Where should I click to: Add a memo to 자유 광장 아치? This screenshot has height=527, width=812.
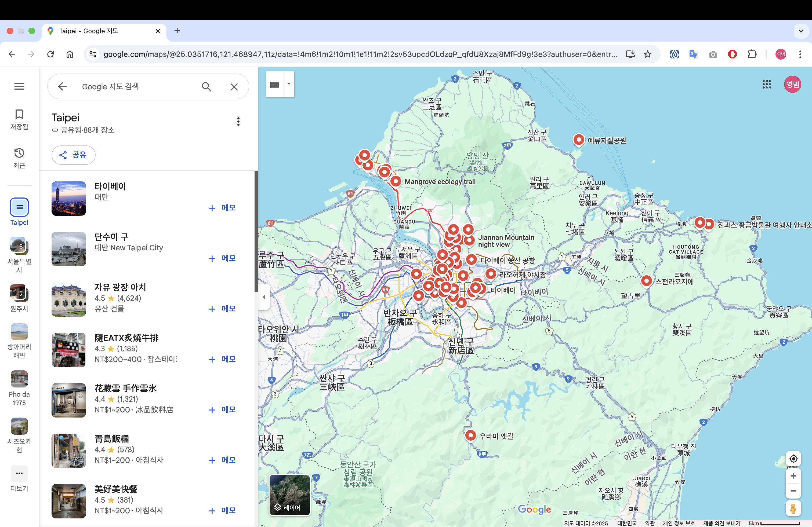[222, 309]
